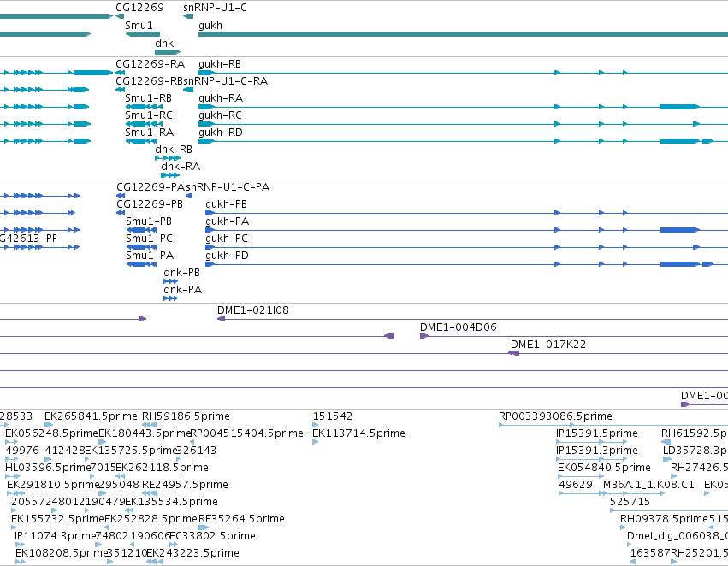The image size is (728, 566).
Task: Click the 151542 feature label
Action: [333, 416]
